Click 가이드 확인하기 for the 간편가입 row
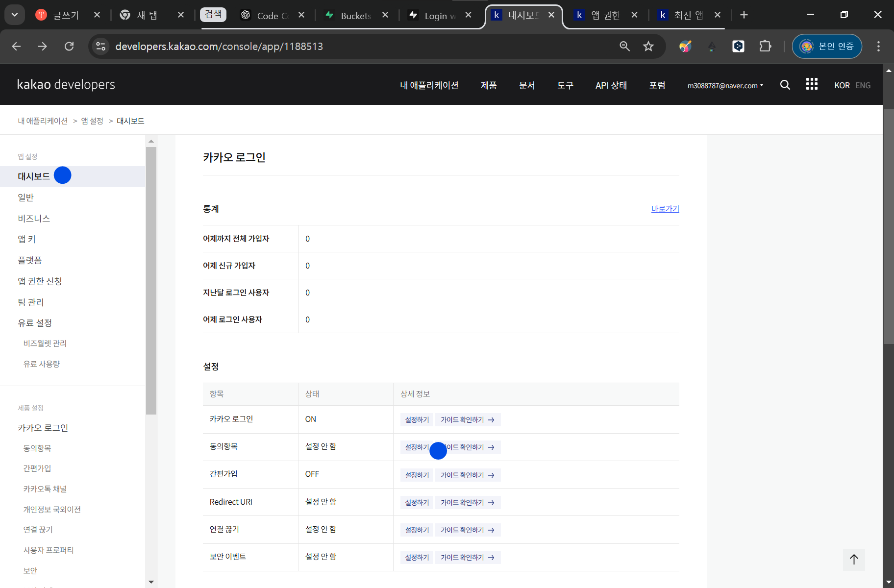 468,475
